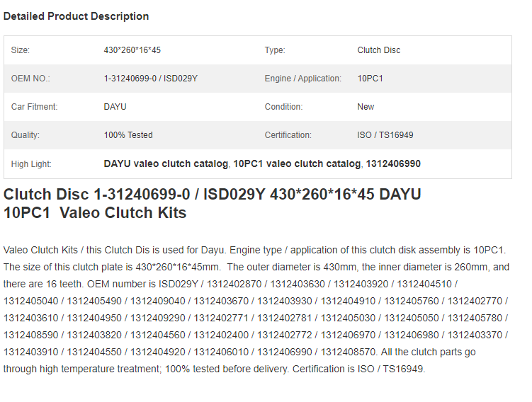
Task: Click the size value '430*260*16*45' in table
Action: [132, 50]
